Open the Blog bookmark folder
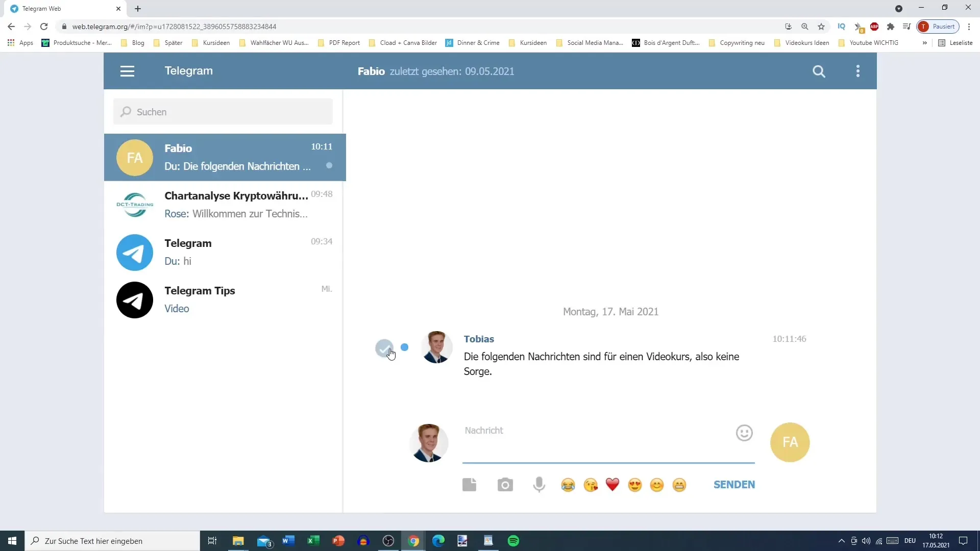The height and width of the screenshot is (551, 980). tap(133, 43)
